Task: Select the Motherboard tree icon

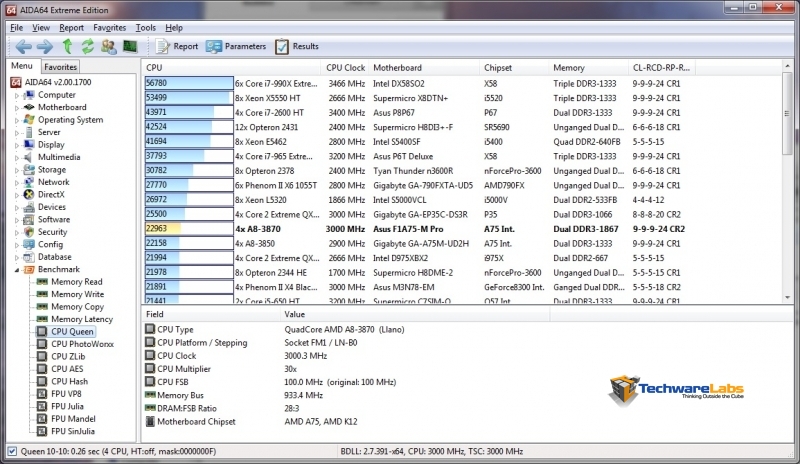Action: click(x=29, y=107)
